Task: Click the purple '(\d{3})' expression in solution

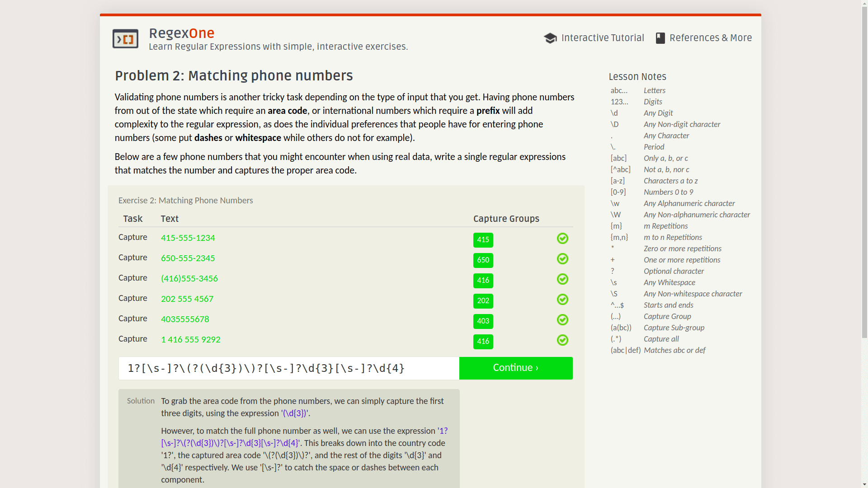Action: pos(295,413)
